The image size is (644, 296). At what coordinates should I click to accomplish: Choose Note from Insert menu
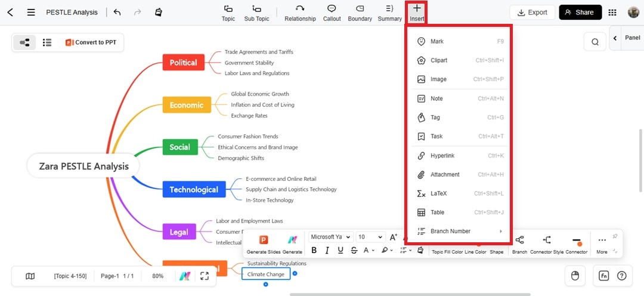tap(460, 98)
